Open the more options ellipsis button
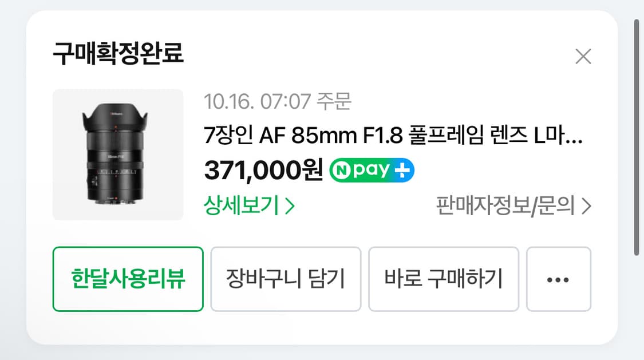 click(x=558, y=279)
